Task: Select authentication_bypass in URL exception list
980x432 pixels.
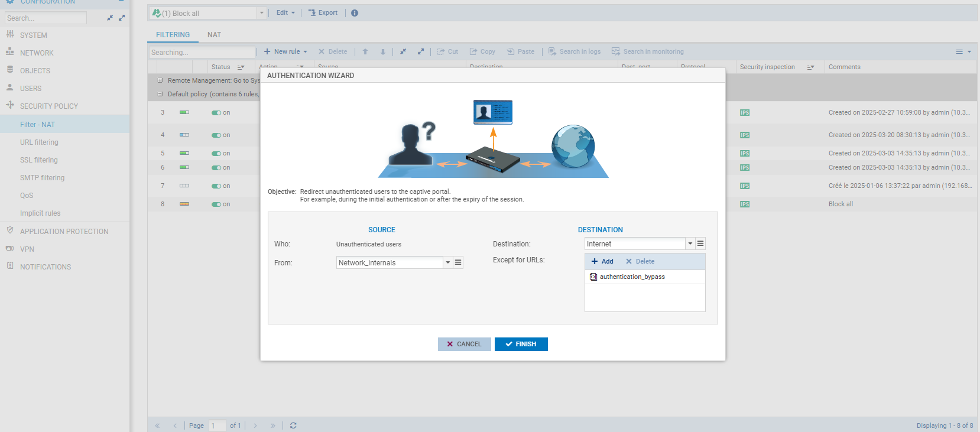Action: [x=632, y=277]
